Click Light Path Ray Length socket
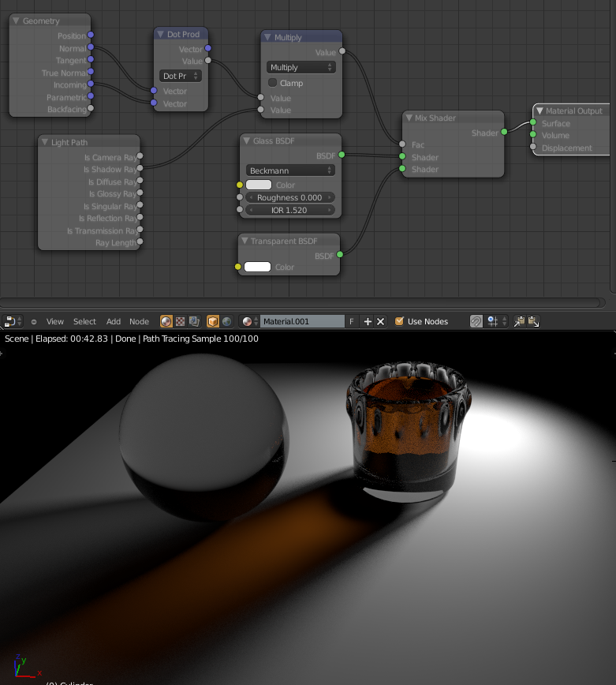This screenshot has width=616, height=685. pos(140,241)
